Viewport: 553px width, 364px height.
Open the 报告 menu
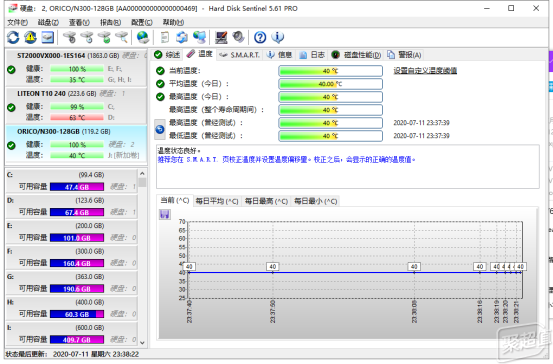pyautogui.click(x=110, y=22)
